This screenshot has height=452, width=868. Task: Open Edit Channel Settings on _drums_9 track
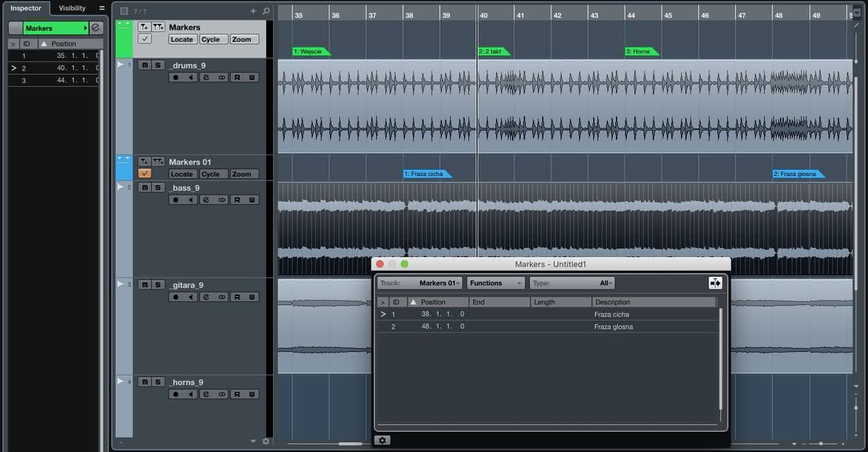206,77
